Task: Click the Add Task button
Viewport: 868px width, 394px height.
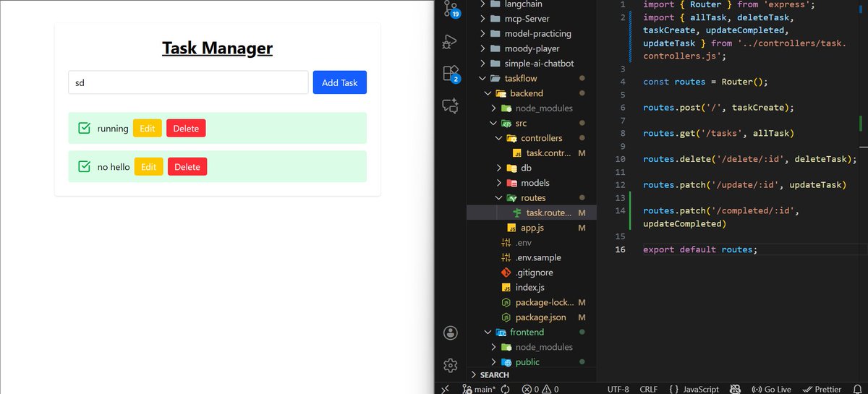Action: (x=339, y=82)
